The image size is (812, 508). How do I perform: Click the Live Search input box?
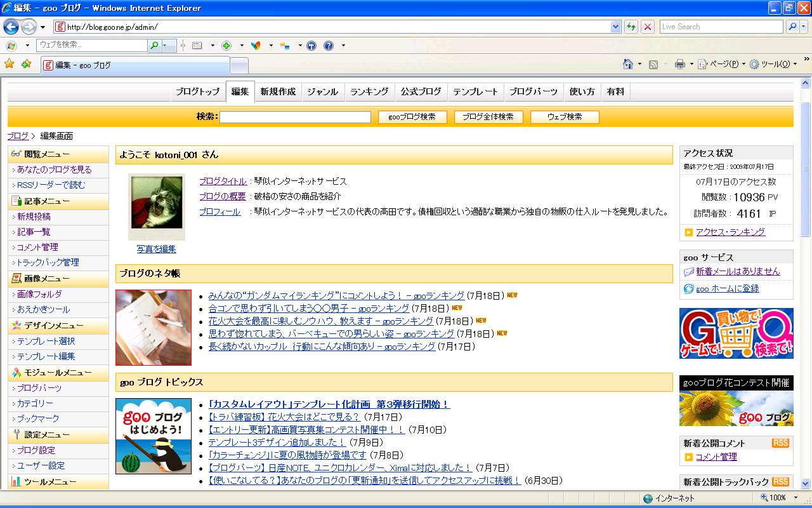coord(721,27)
